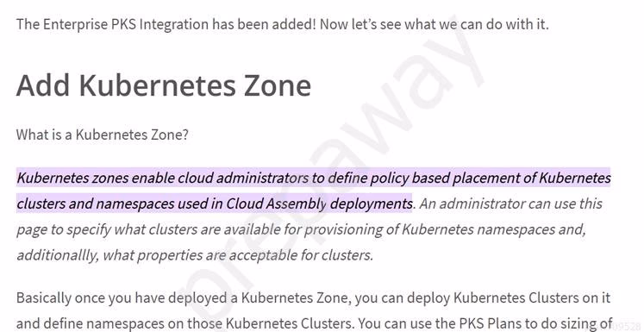Click the line "and define namespaces on those"
Screen dimensions: 644x332
point(120,323)
